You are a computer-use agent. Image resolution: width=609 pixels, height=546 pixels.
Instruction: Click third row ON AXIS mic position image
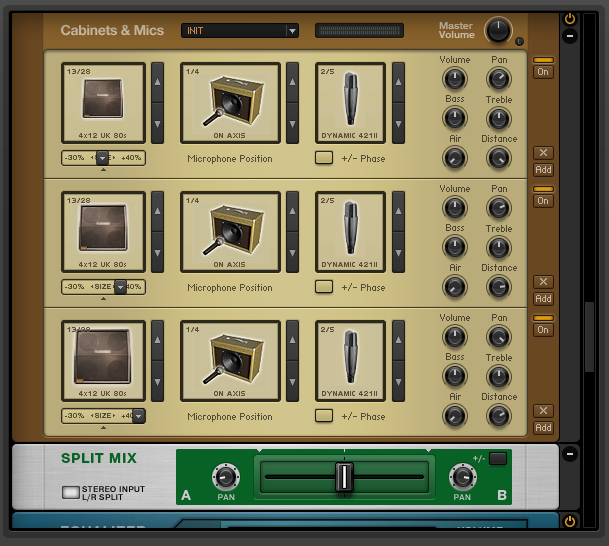tap(230, 361)
